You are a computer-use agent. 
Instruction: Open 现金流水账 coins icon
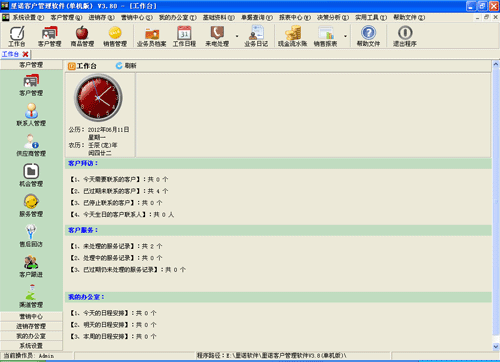point(292,36)
